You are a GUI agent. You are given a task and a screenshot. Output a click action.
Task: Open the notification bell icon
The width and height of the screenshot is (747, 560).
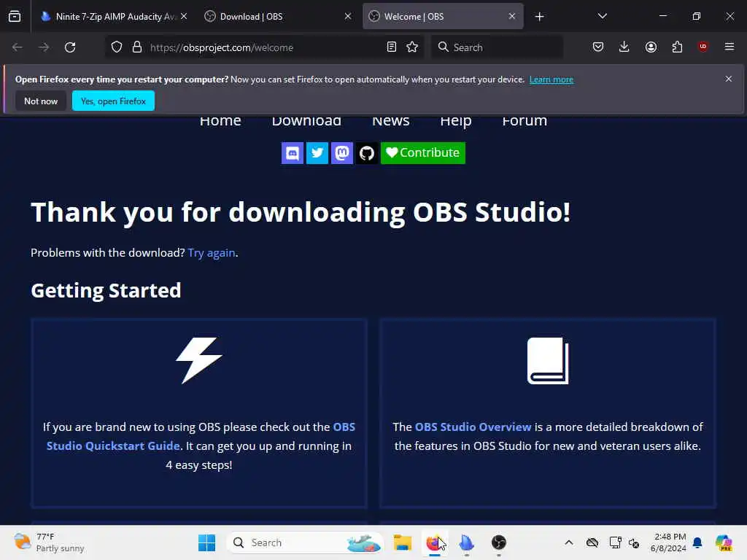point(697,542)
